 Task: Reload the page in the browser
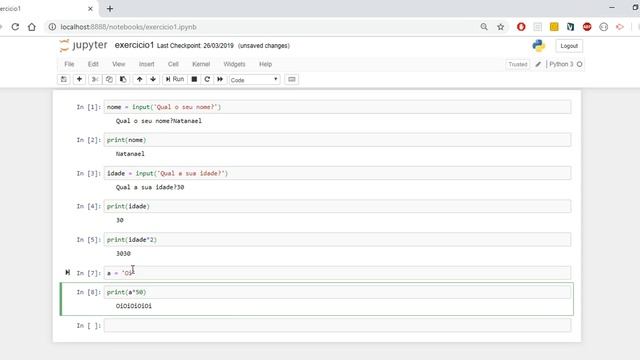point(15,27)
